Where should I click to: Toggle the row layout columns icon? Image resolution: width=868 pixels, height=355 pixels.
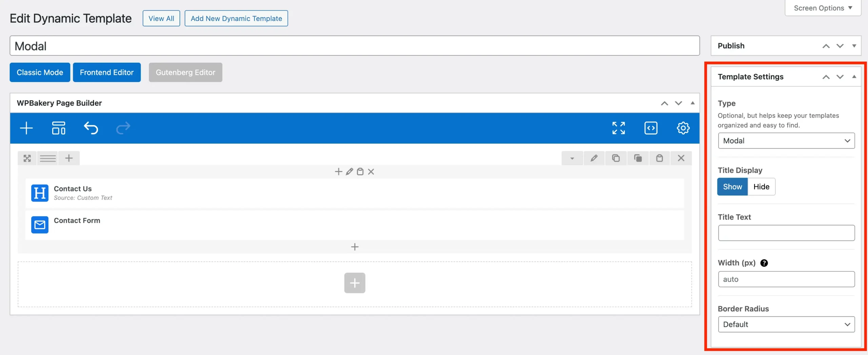click(48, 158)
